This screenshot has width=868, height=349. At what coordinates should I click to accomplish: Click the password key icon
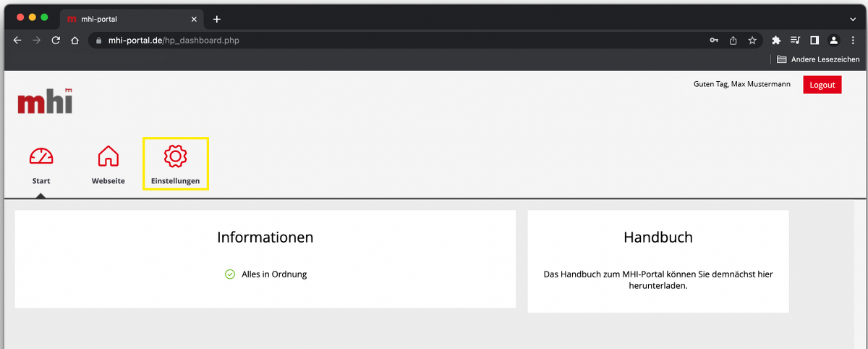tap(714, 41)
